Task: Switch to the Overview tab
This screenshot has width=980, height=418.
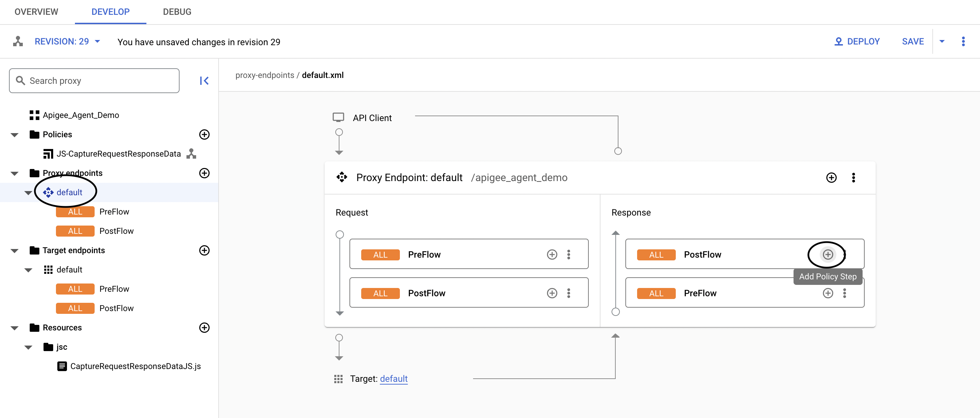Action: click(36, 12)
